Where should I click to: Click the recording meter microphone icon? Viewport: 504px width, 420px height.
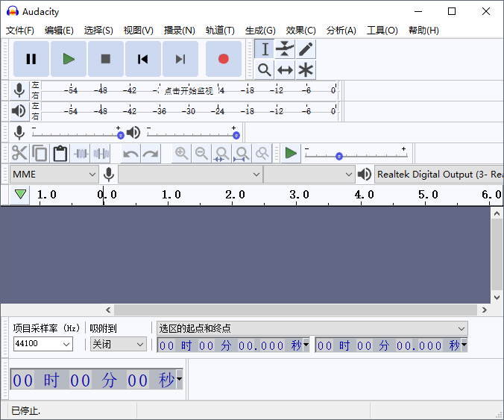pos(19,90)
